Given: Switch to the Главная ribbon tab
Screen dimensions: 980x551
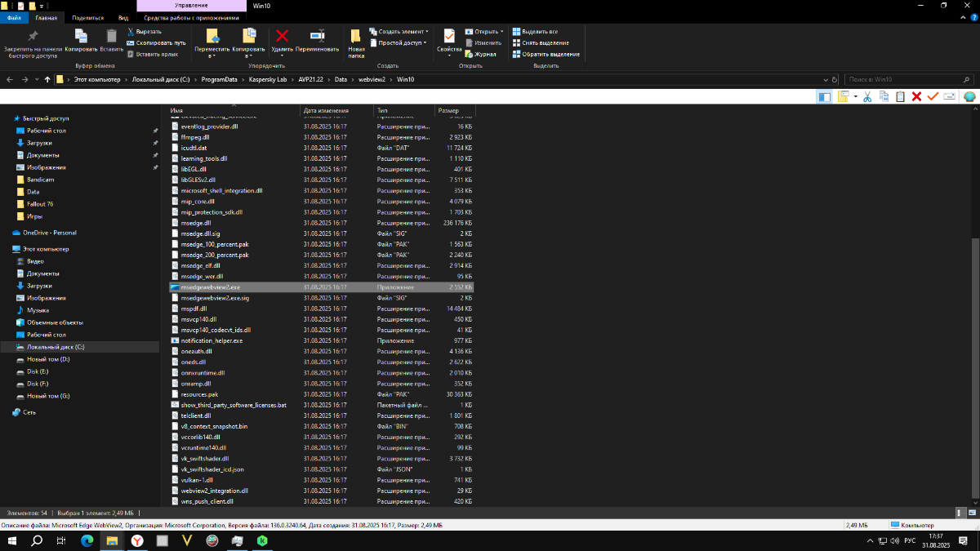Looking at the screenshot, I should [46, 17].
